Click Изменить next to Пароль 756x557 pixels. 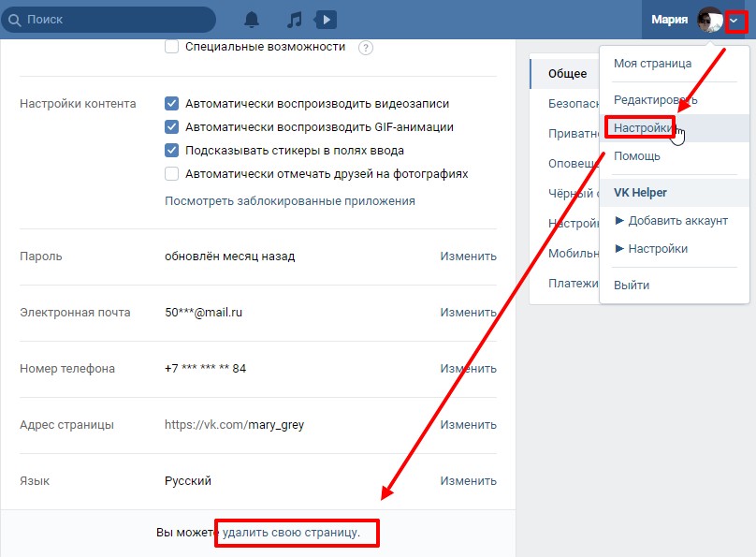point(468,257)
